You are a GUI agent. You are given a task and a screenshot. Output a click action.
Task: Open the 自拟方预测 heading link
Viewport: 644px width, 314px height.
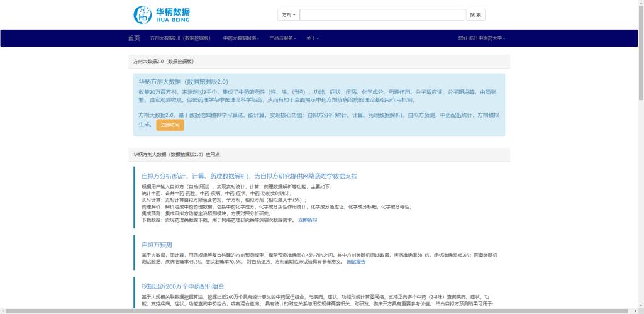(157, 245)
